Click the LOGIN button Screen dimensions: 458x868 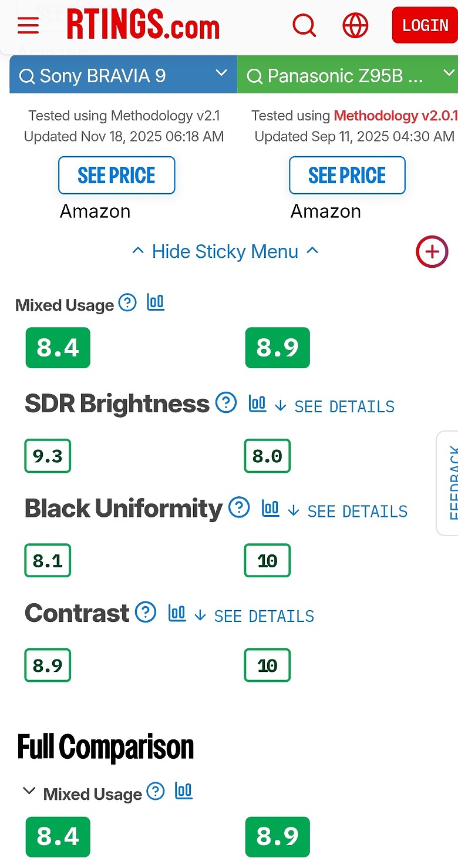click(x=425, y=25)
